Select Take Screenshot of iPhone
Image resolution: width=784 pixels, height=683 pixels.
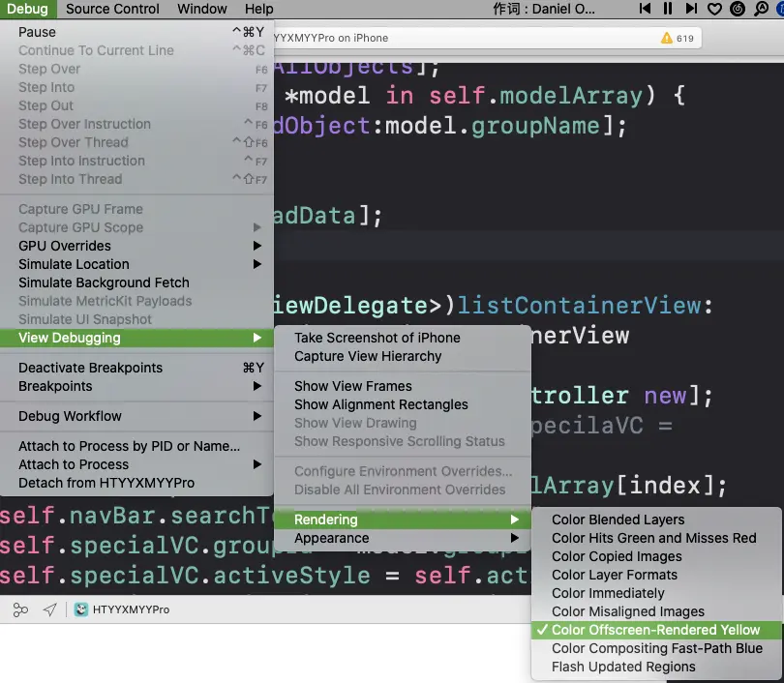[403, 338]
